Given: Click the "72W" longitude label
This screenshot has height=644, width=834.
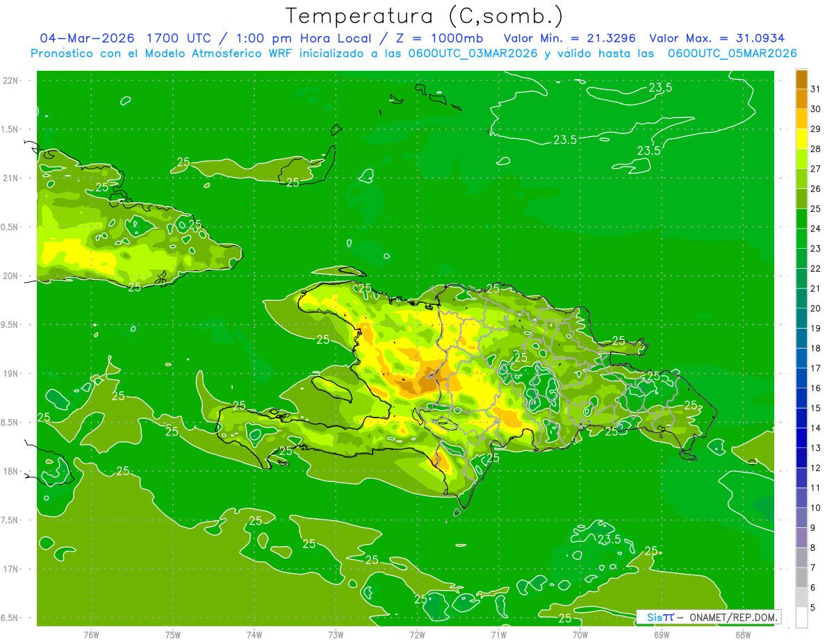Looking at the screenshot, I should pyautogui.click(x=417, y=634).
